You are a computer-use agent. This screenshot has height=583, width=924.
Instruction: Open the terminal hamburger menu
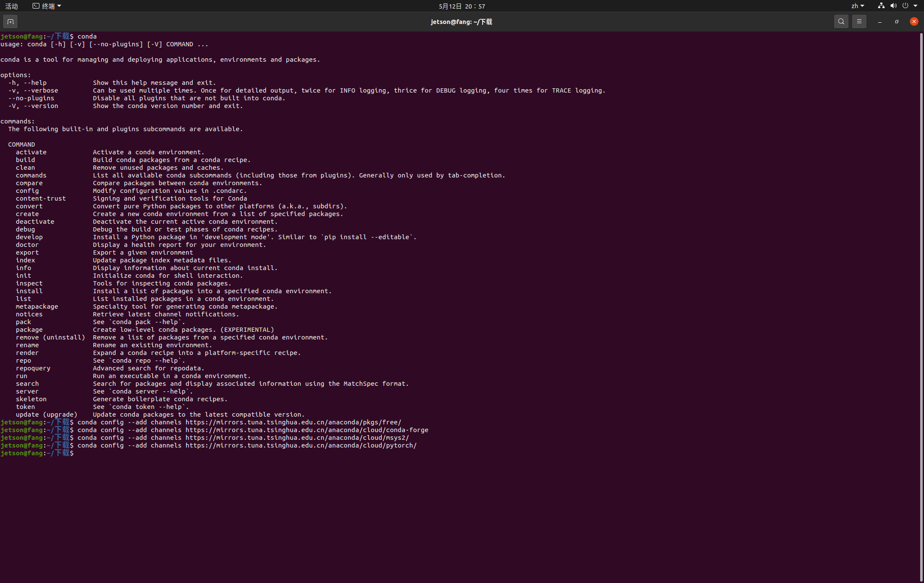(859, 21)
